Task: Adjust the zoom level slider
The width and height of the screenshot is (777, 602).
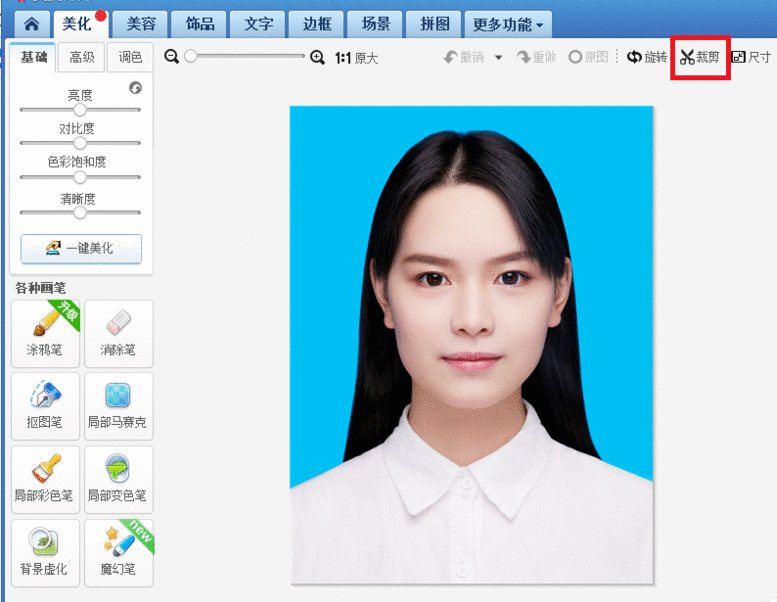Action: [245, 56]
